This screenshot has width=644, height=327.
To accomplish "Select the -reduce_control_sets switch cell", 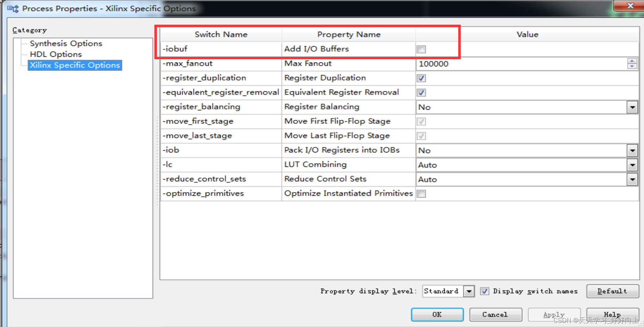I will 221,179.
